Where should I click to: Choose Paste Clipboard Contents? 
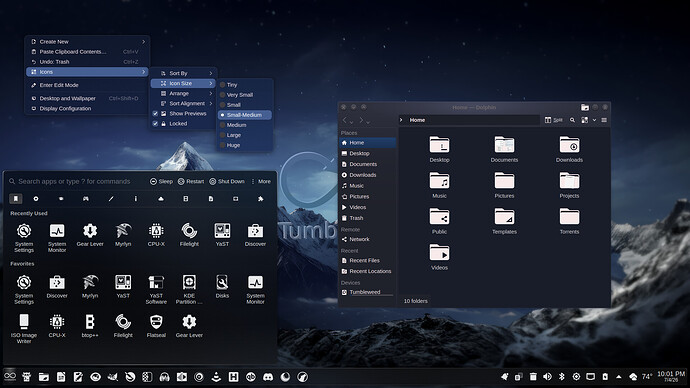tap(87, 52)
